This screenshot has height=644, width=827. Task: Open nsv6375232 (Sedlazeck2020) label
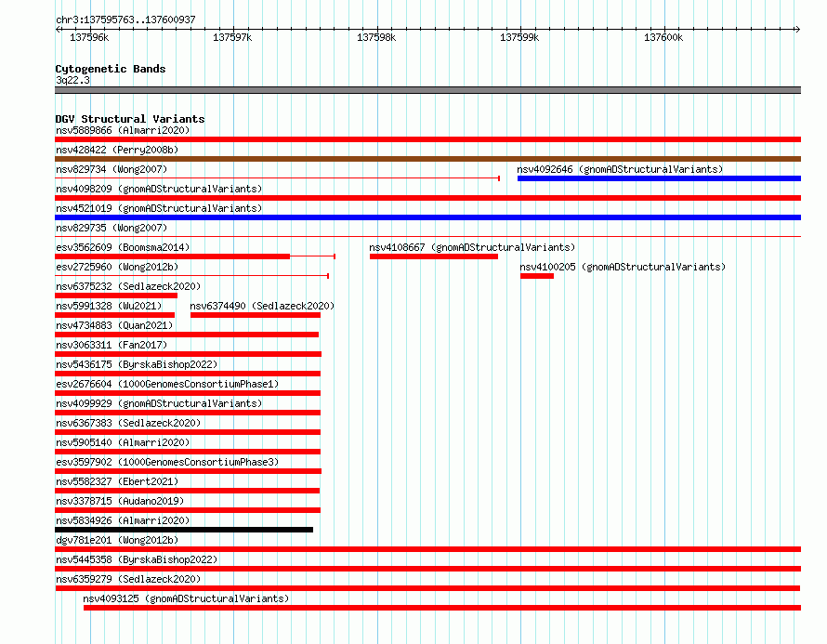tap(128, 286)
